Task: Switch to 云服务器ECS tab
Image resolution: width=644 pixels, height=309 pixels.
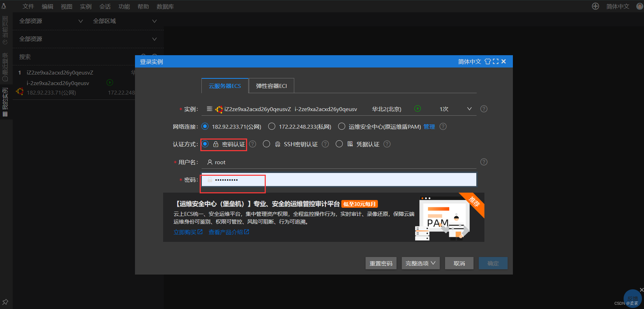Action: pyautogui.click(x=225, y=86)
